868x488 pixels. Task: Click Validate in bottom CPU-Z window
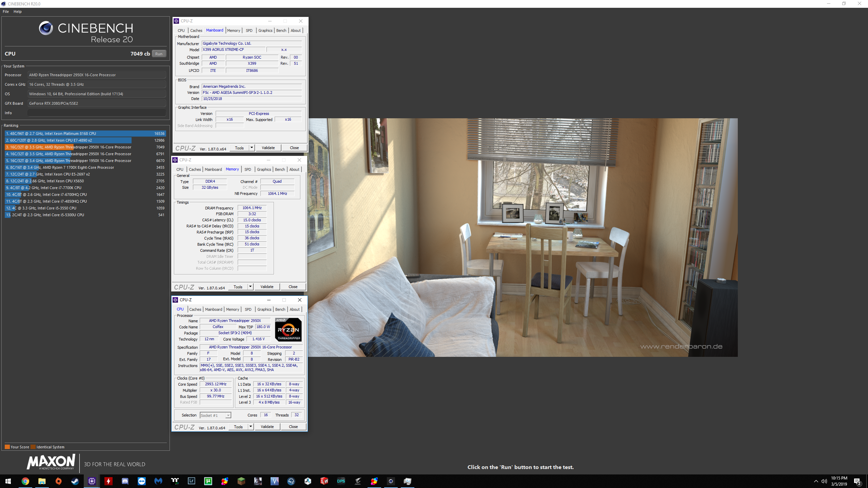(x=267, y=427)
